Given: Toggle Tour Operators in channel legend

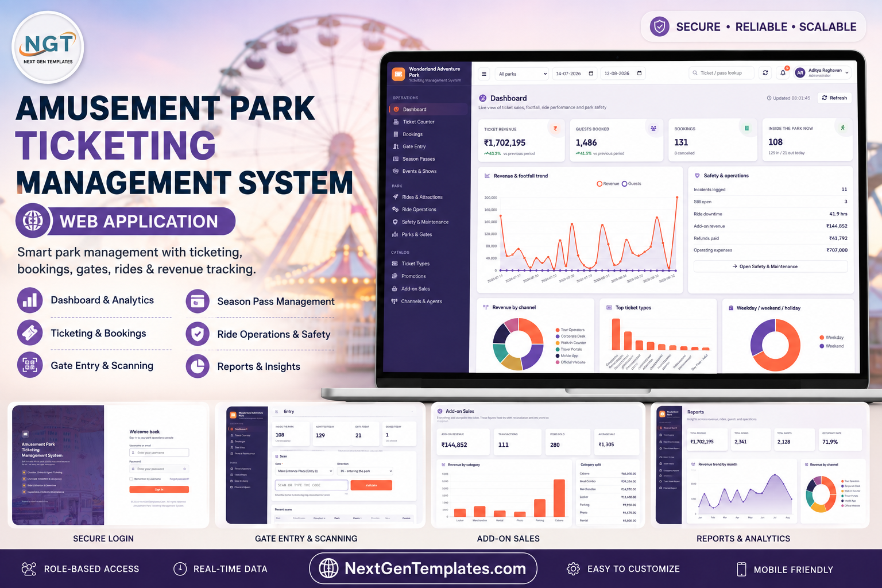Looking at the screenshot, I should pos(570,330).
